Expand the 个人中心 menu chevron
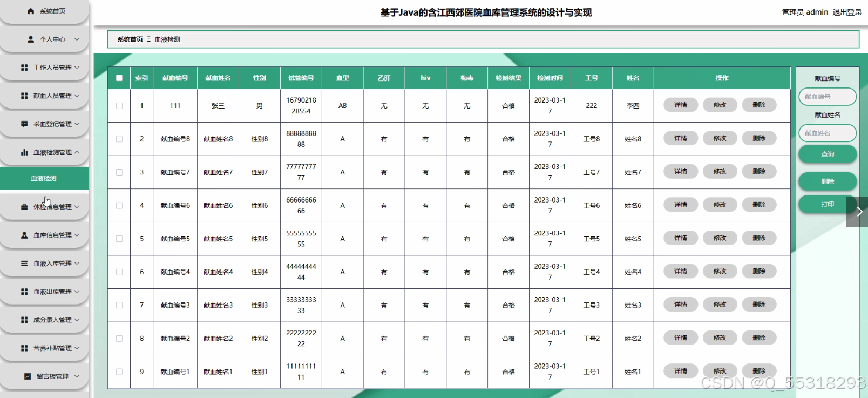This screenshot has height=398, width=868. [77, 39]
